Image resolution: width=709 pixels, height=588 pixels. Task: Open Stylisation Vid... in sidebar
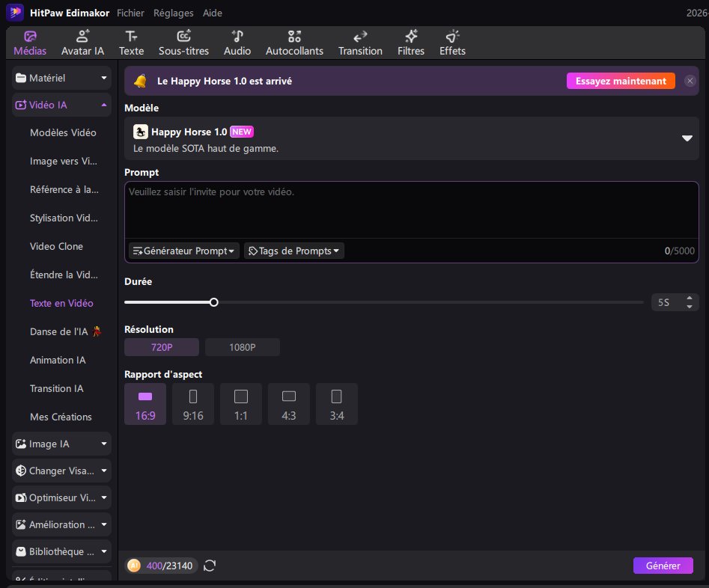click(64, 218)
